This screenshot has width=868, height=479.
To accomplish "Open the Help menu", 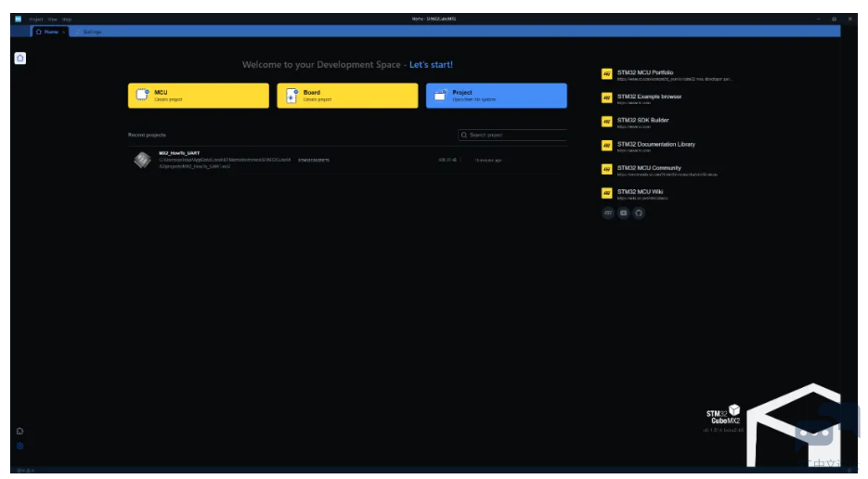I will [67, 19].
